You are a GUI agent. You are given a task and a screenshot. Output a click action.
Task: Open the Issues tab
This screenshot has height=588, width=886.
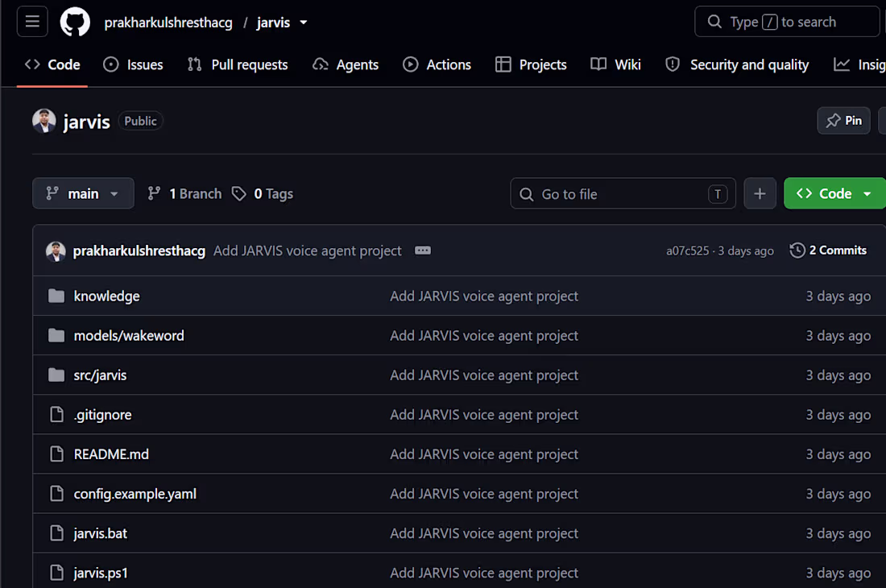tap(134, 65)
